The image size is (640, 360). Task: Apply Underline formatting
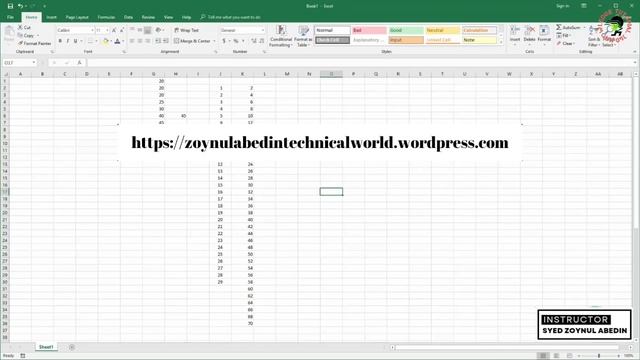coord(76,41)
